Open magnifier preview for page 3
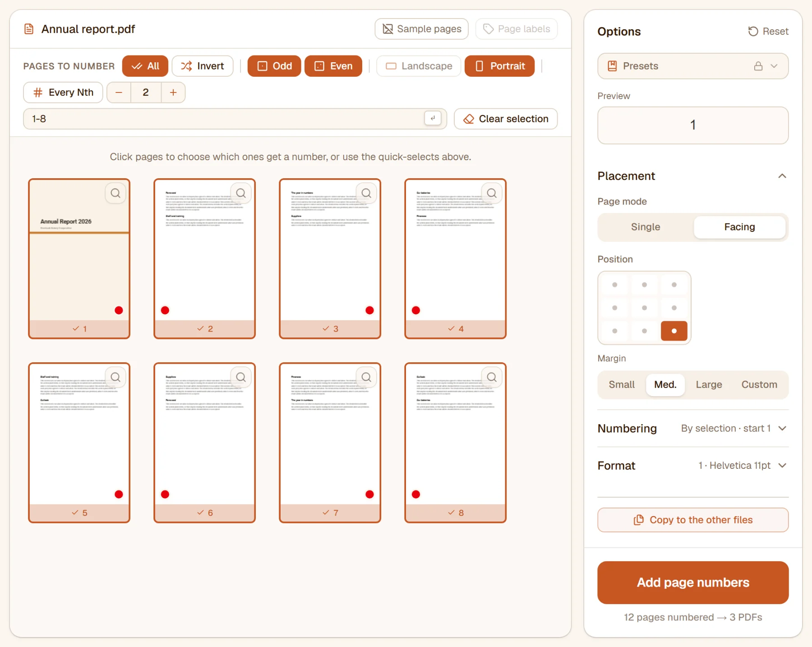This screenshot has height=647, width=812. pos(366,193)
